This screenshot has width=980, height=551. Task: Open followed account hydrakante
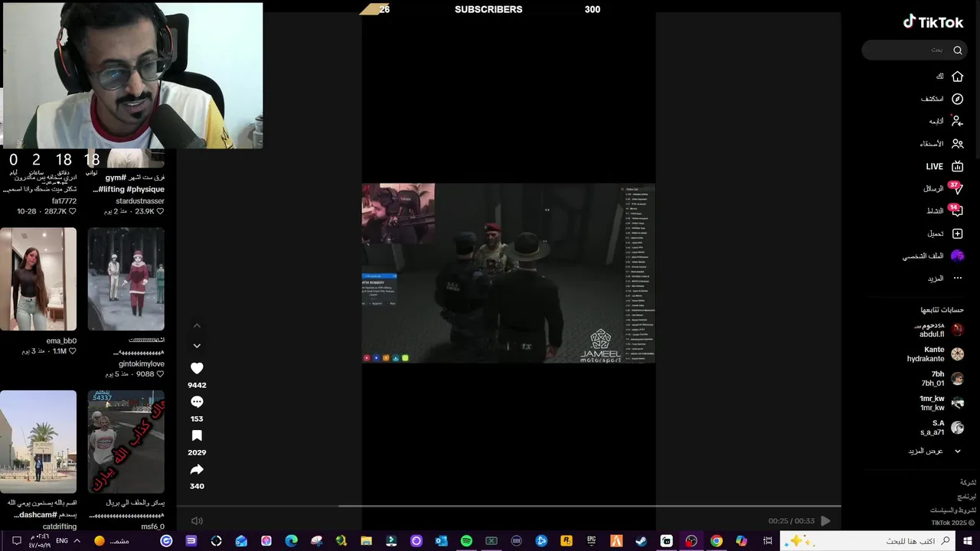[935, 354]
